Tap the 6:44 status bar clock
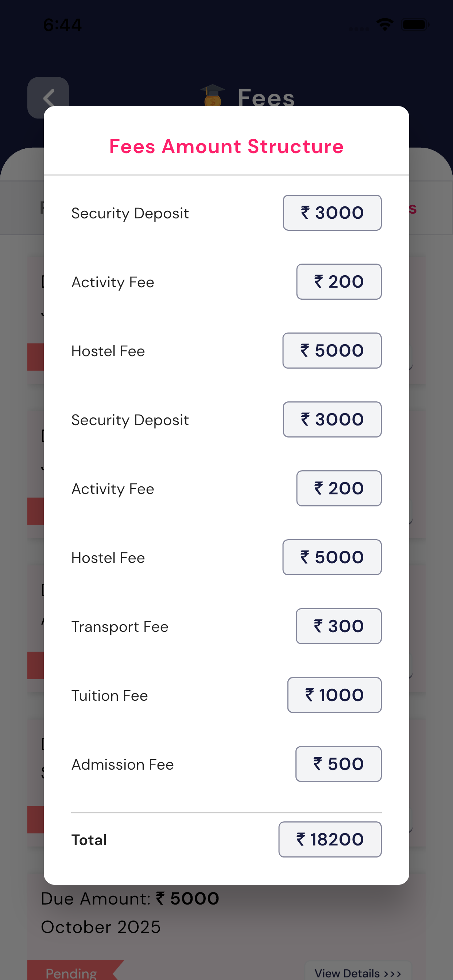 point(62,25)
